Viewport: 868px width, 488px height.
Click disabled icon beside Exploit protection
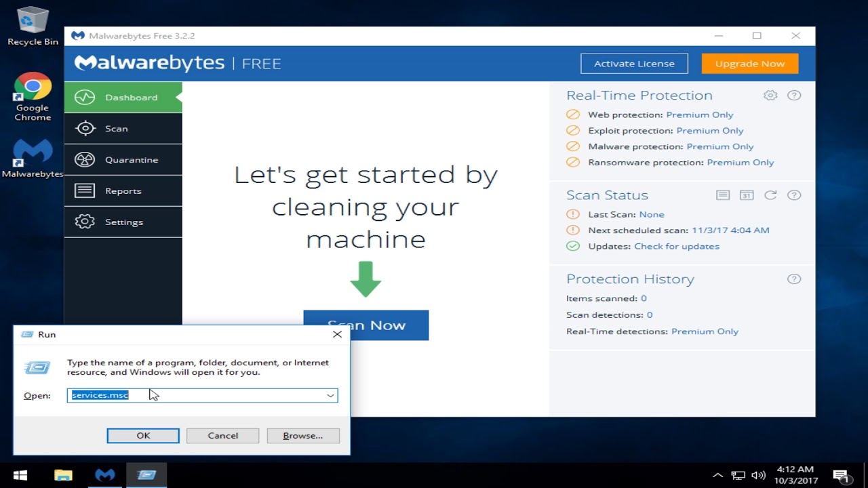[573, 130]
